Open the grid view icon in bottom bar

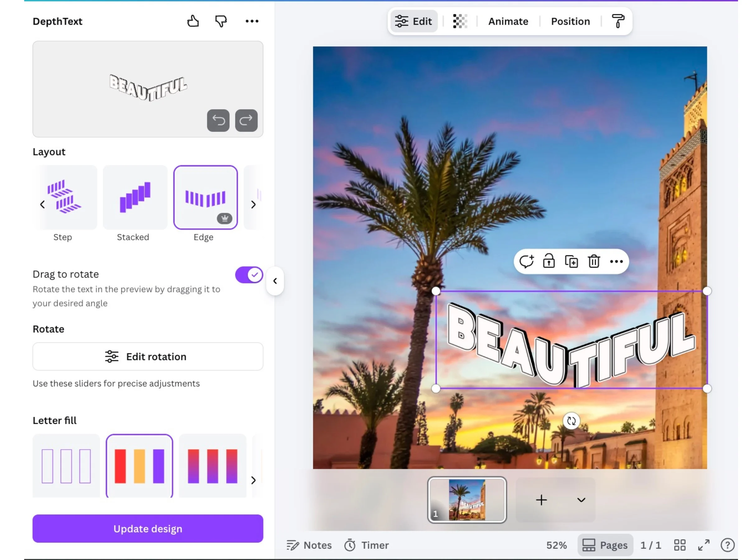coord(679,545)
